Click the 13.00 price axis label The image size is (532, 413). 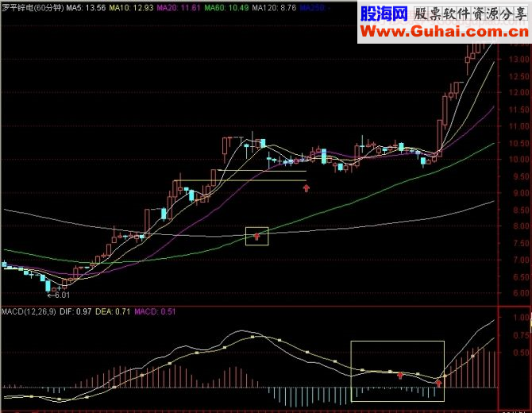pyautogui.click(x=519, y=60)
